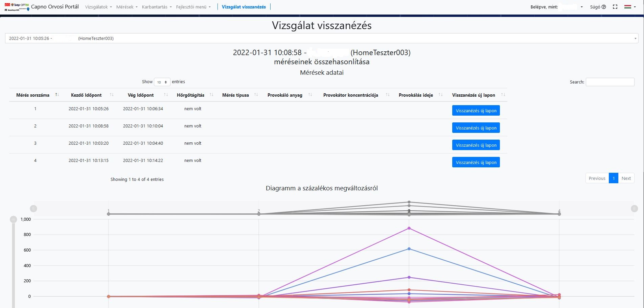
Task: Focus the Search input field
Action: pyautogui.click(x=610, y=82)
